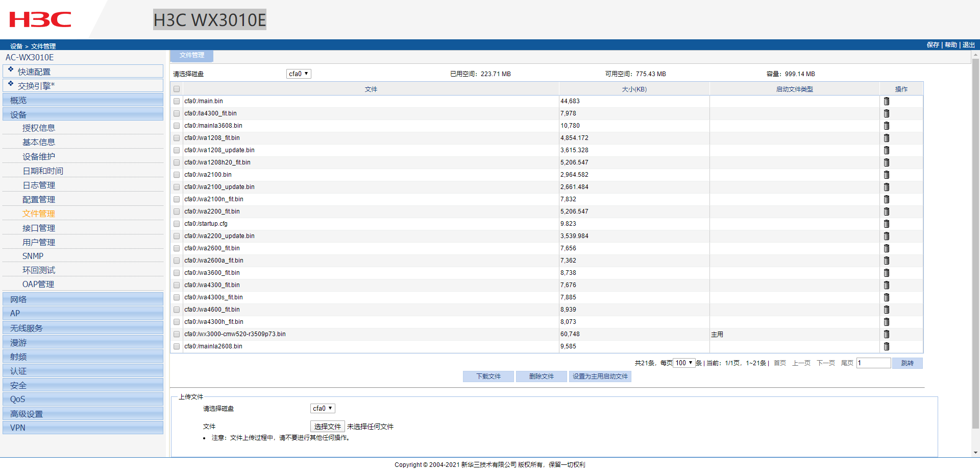This screenshot has width=980, height=471.
Task: Switch to the 文件管理 tab
Action: click(192, 55)
